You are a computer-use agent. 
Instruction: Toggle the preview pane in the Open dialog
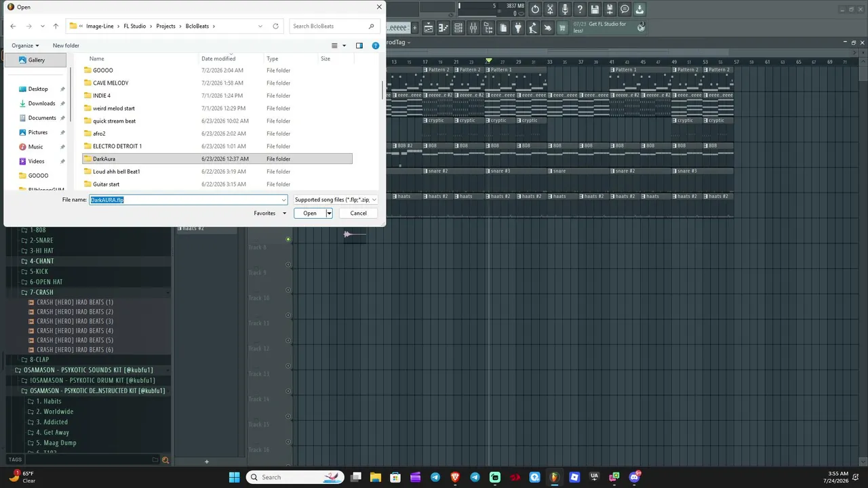click(359, 45)
